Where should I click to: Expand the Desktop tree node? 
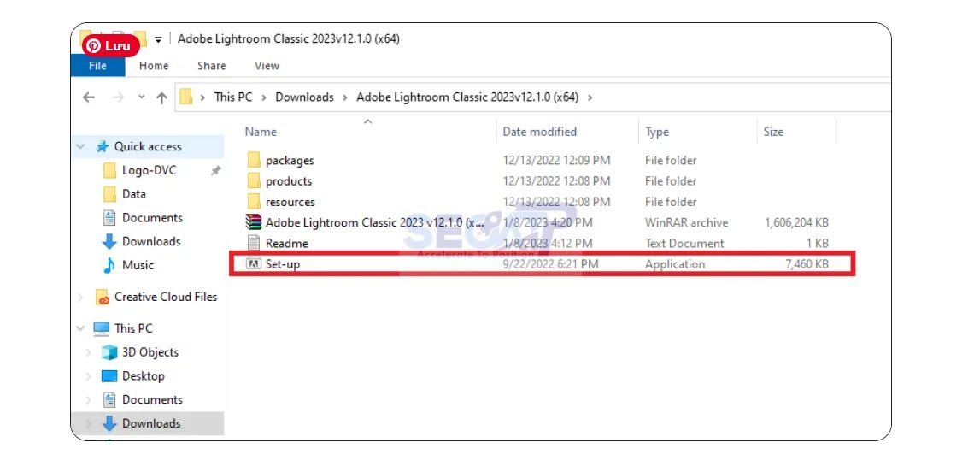click(x=88, y=376)
